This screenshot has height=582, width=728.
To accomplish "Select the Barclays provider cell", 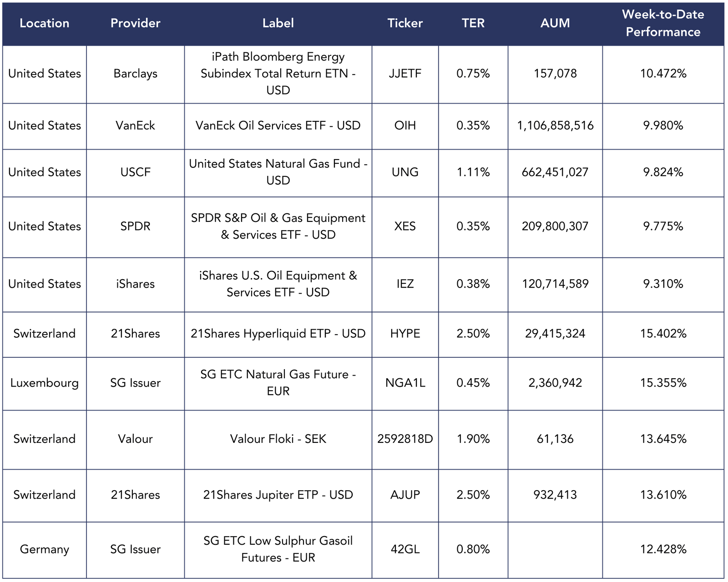I will coord(135,74).
